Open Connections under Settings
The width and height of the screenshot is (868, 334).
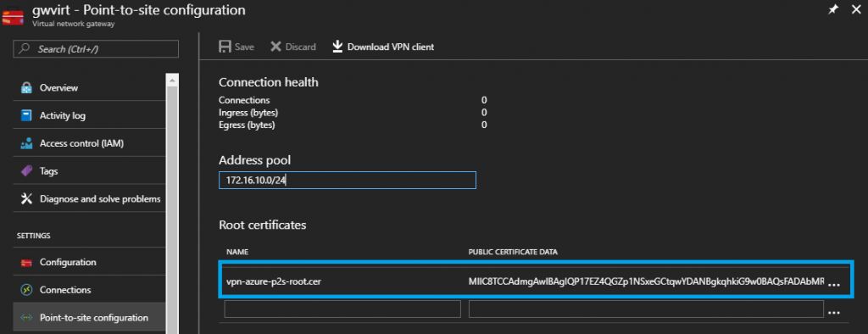point(89,290)
